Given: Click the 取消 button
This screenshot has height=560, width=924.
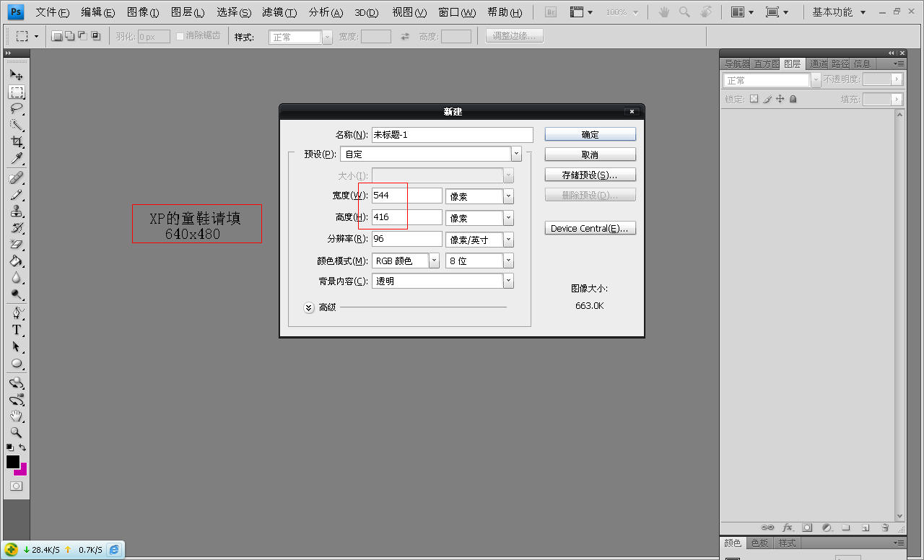Looking at the screenshot, I should 590,154.
